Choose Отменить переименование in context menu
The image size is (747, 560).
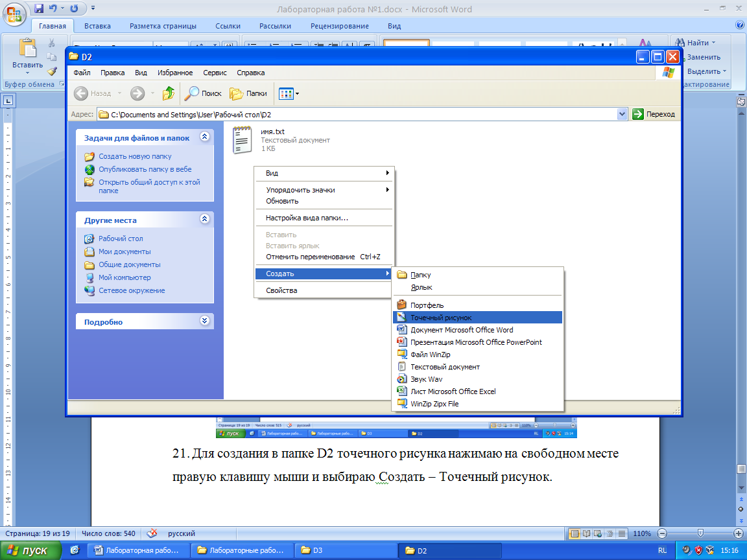324,257
